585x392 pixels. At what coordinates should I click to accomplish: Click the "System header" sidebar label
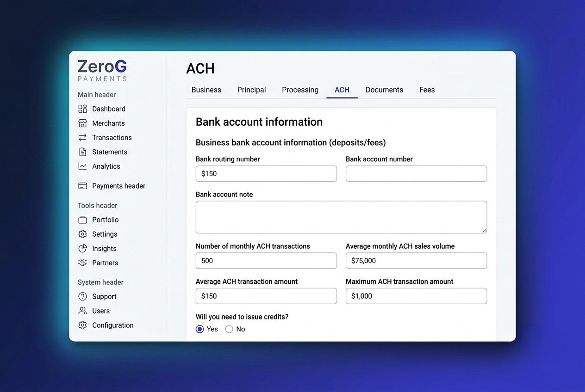[100, 282]
